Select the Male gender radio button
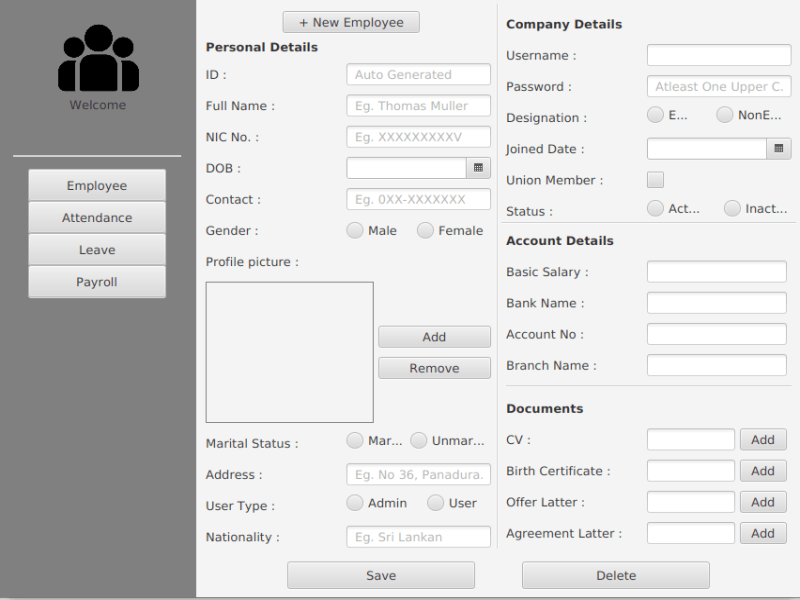The height and width of the screenshot is (600, 800). (355, 231)
